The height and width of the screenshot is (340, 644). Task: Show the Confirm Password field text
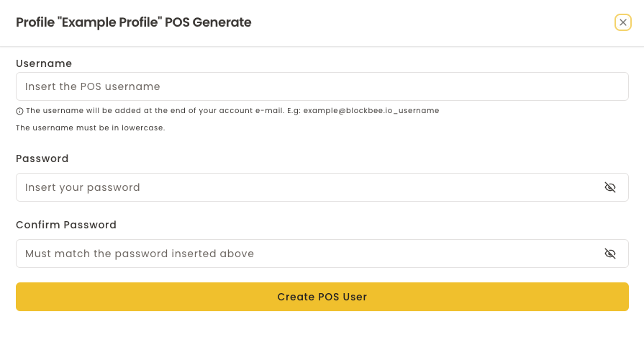click(x=610, y=254)
